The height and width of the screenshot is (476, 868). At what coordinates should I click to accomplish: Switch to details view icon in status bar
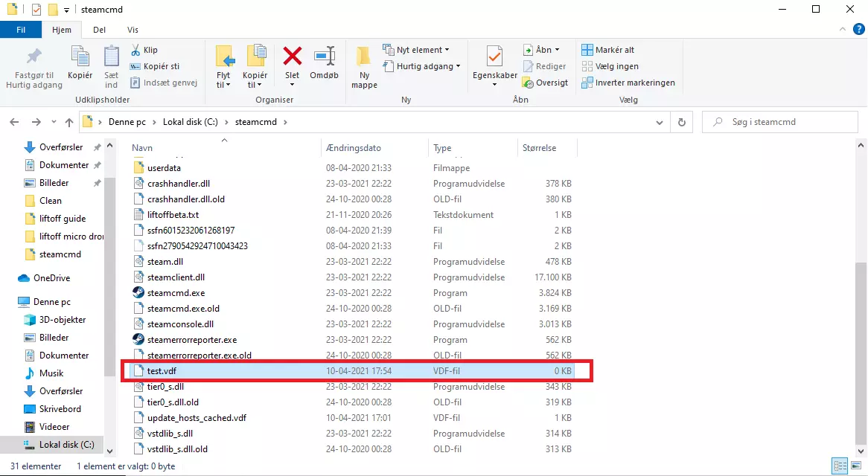tap(840, 466)
